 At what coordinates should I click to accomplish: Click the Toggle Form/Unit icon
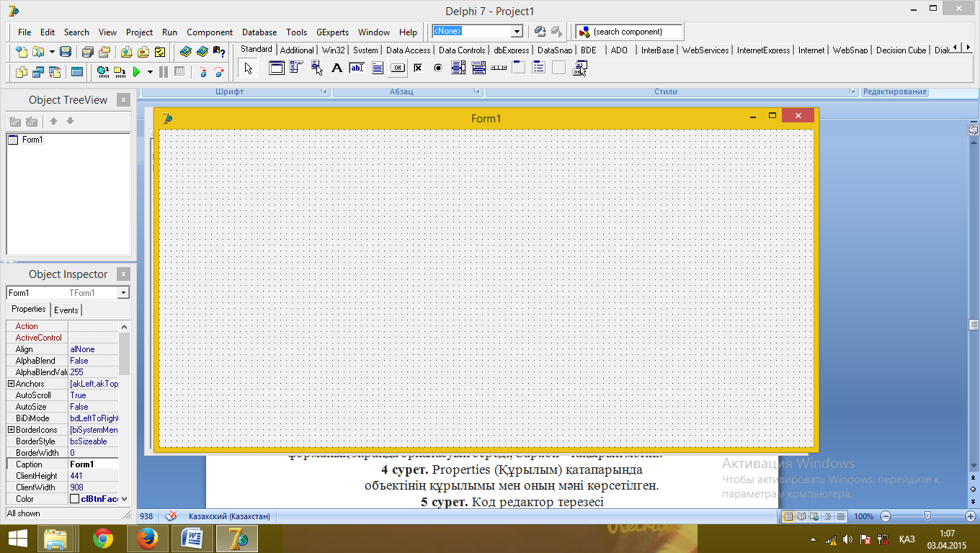click(x=54, y=71)
